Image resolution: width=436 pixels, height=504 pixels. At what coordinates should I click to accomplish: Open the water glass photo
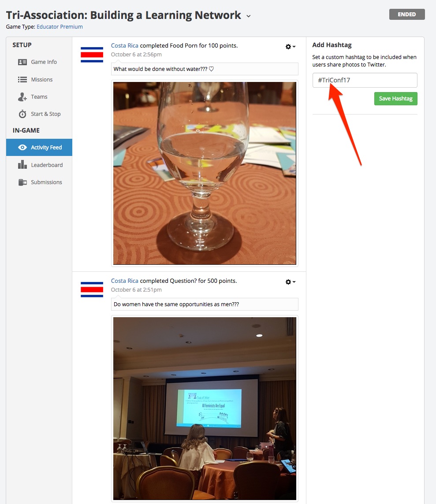[x=205, y=173]
